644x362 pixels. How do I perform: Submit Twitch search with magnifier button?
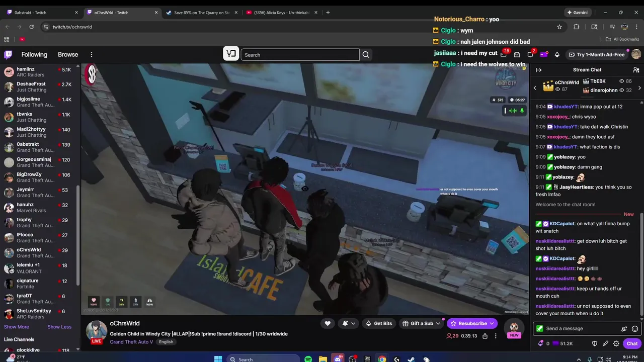(366, 55)
